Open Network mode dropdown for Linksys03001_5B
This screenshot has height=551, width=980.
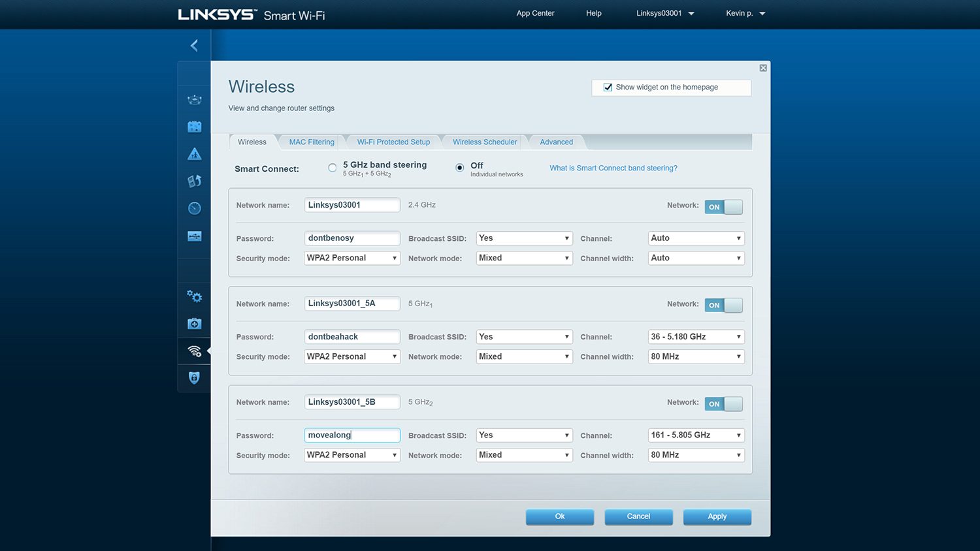[x=524, y=455]
